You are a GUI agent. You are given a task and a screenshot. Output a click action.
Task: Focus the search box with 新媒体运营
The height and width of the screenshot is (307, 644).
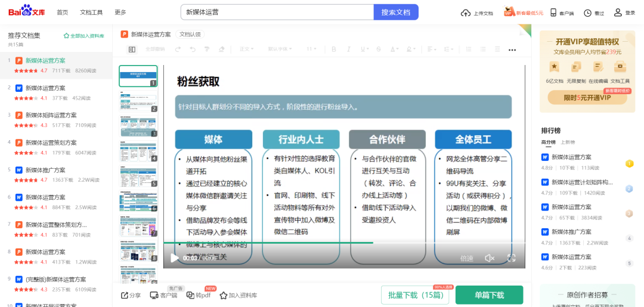coord(277,12)
